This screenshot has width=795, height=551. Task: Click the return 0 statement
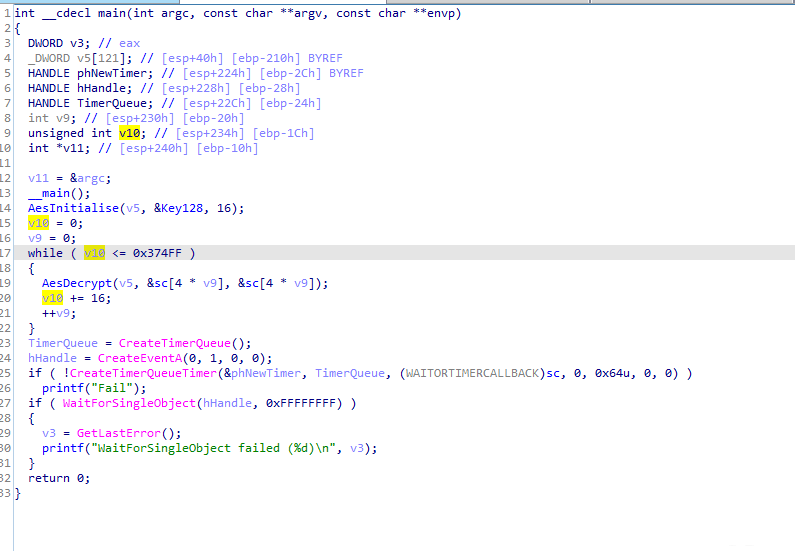click(x=59, y=478)
